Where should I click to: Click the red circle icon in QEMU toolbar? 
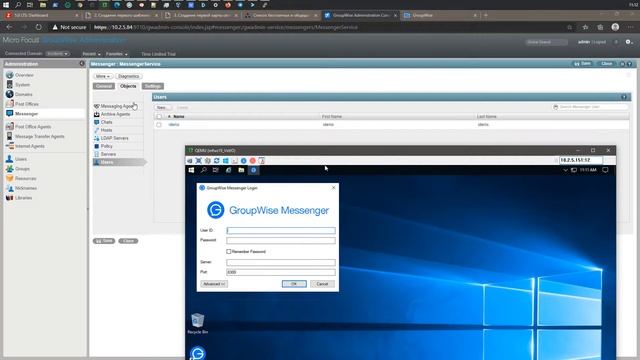pos(253,161)
